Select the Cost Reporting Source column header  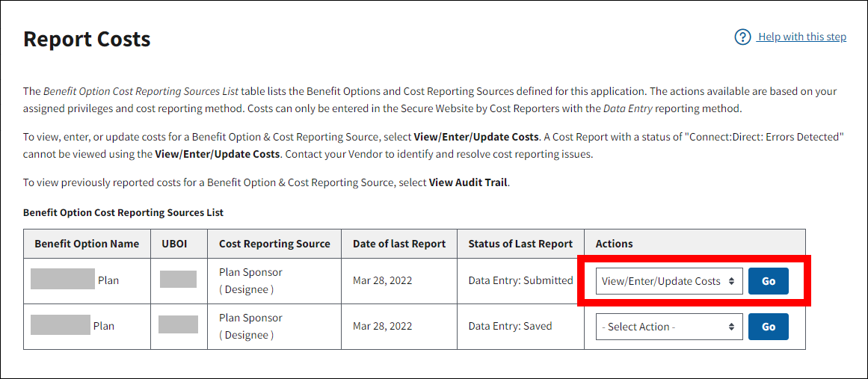tap(274, 244)
